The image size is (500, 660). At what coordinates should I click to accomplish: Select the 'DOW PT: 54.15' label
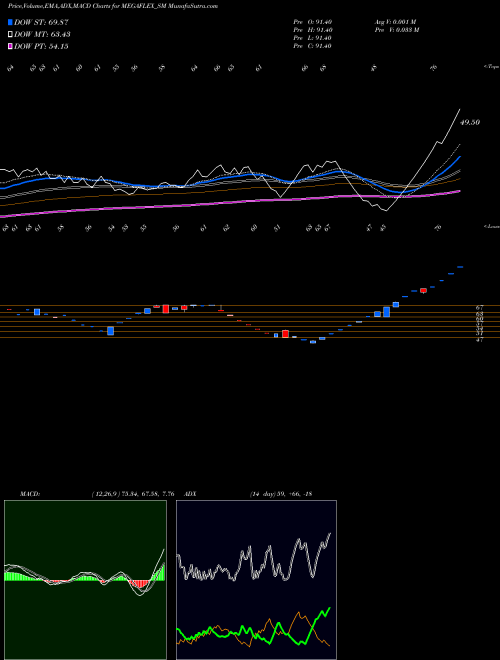tap(41, 47)
